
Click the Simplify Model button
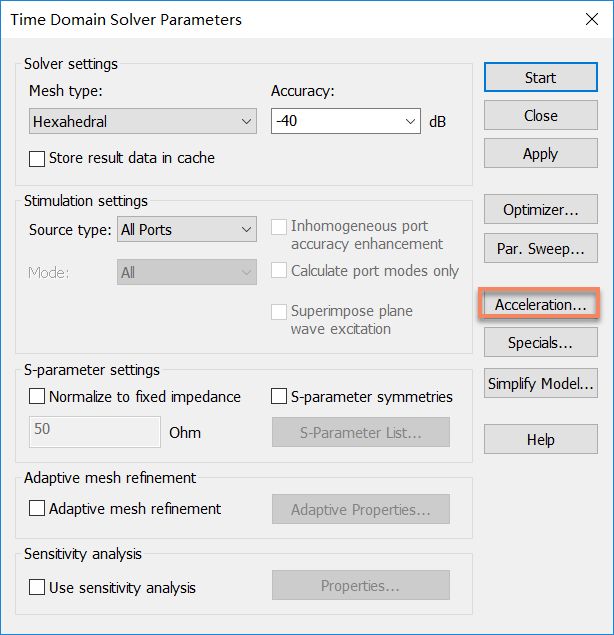(x=540, y=383)
